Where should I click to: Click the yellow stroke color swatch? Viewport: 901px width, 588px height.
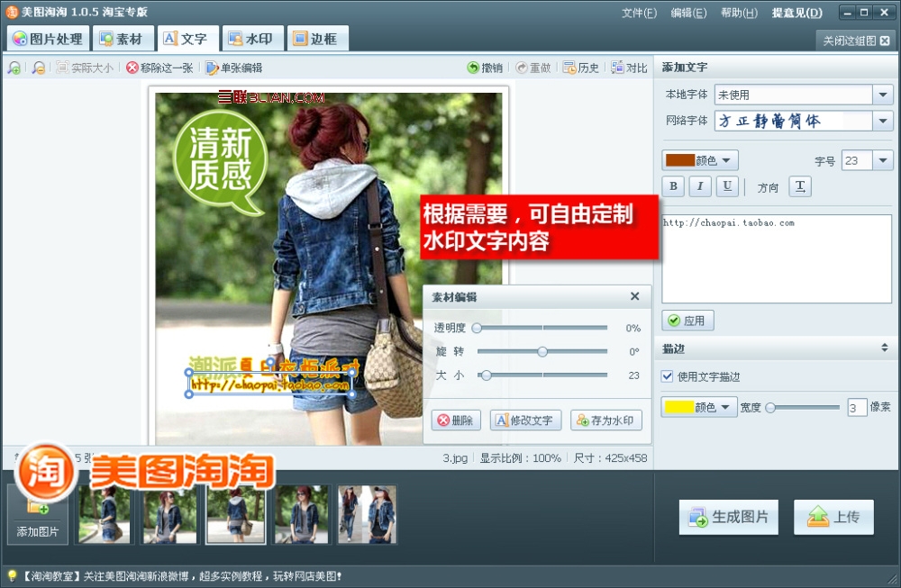[x=678, y=407]
